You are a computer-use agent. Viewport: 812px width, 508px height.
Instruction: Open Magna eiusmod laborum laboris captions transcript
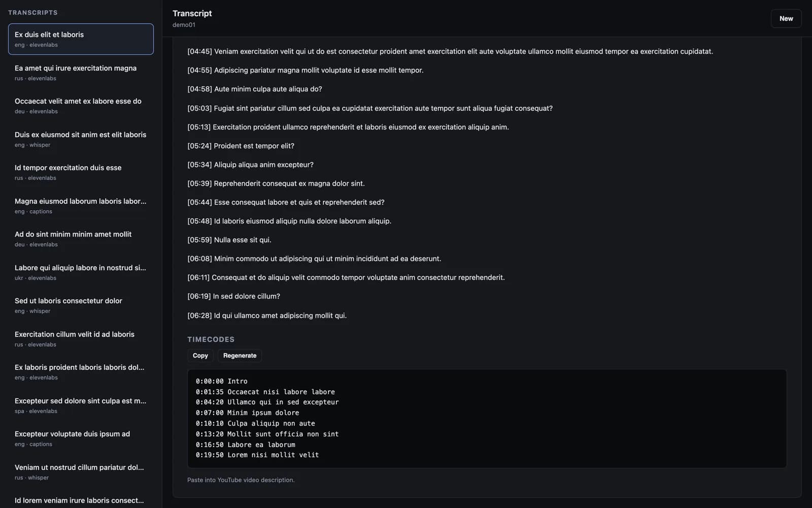pos(81,206)
